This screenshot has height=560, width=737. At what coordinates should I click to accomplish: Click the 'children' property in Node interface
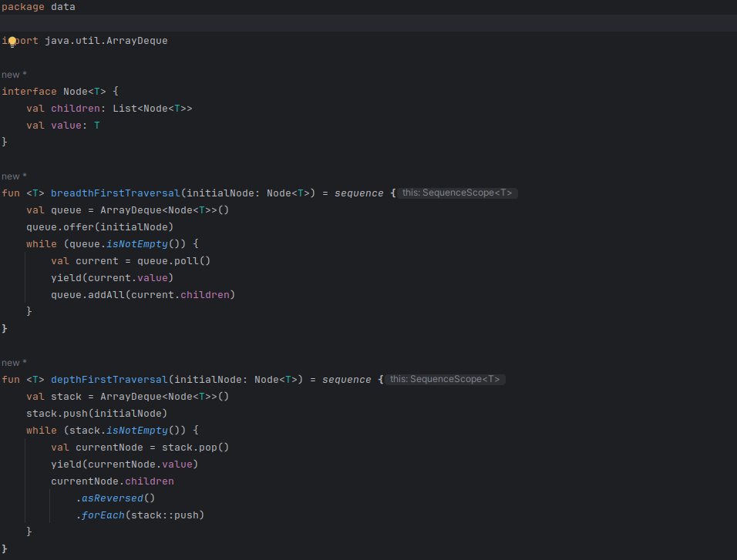coord(75,109)
